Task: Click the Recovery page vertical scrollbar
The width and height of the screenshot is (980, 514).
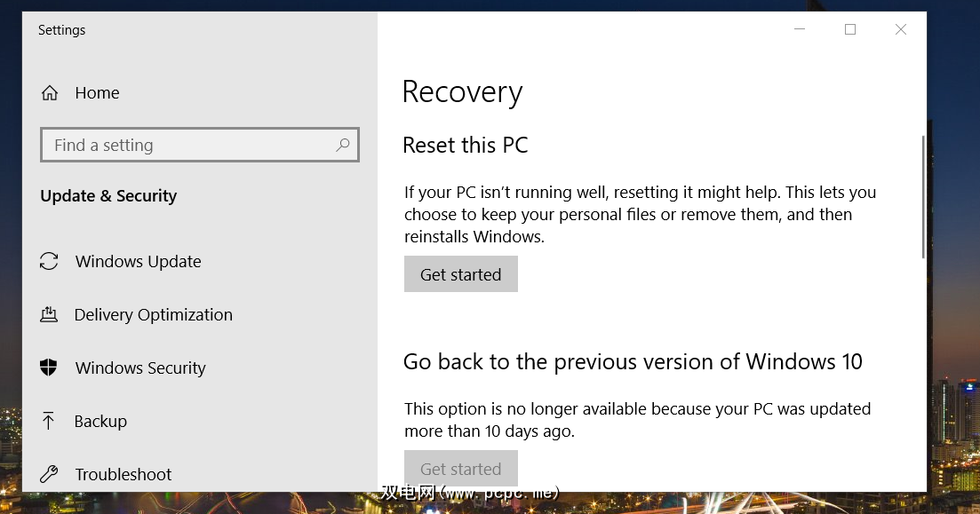Action: (x=923, y=197)
